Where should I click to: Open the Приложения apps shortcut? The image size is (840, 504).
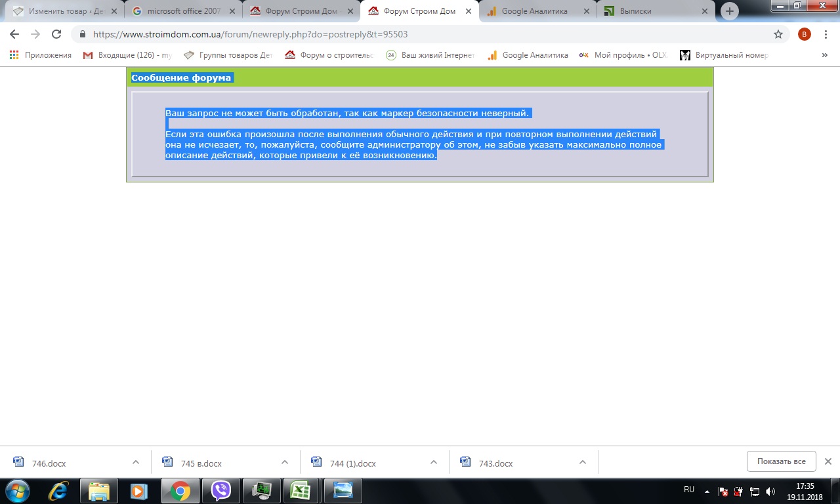point(41,55)
